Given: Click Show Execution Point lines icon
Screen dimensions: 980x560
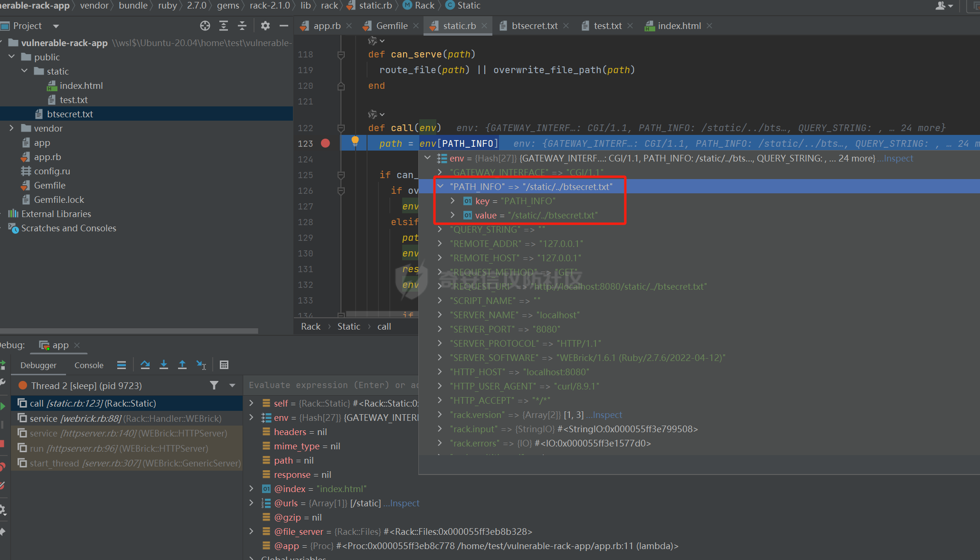Looking at the screenshot, I should pos(122,365).
